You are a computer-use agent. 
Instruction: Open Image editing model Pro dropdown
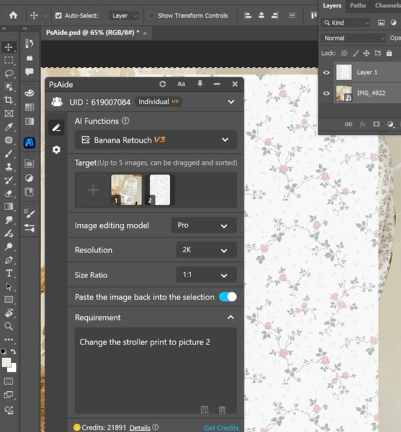pyautogui.click(x=204, y=225)
